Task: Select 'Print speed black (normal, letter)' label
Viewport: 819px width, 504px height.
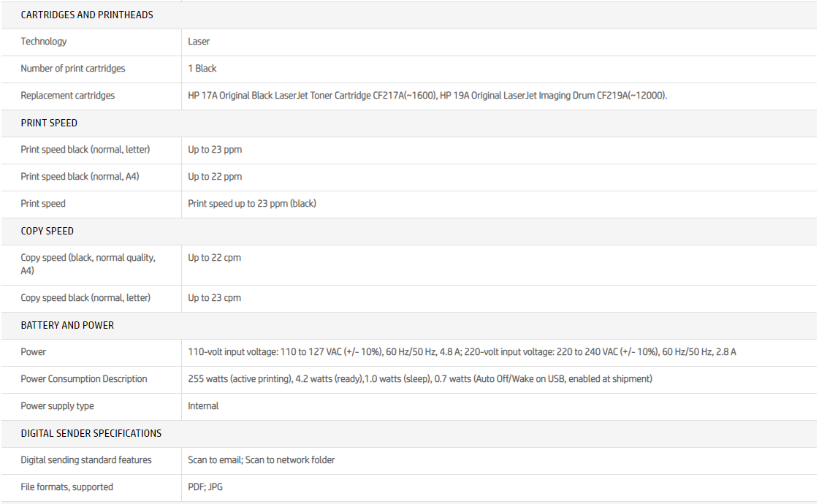Action: tap(85, 150)
